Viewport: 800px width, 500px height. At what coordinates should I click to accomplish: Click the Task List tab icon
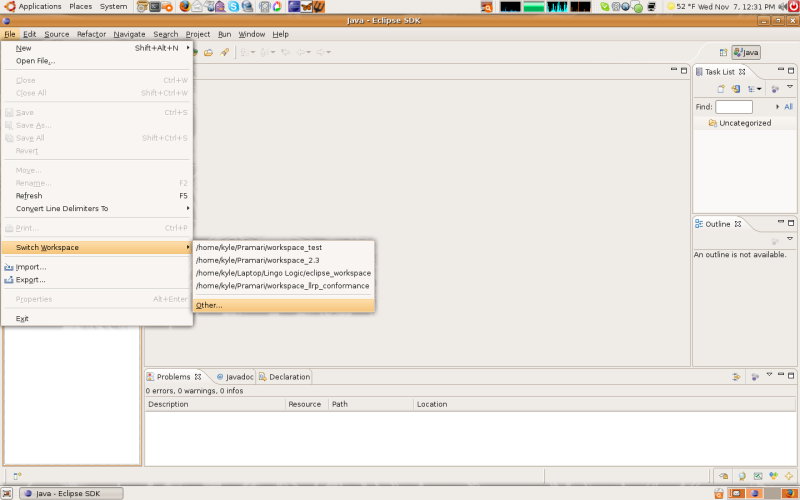click(699, 71)
